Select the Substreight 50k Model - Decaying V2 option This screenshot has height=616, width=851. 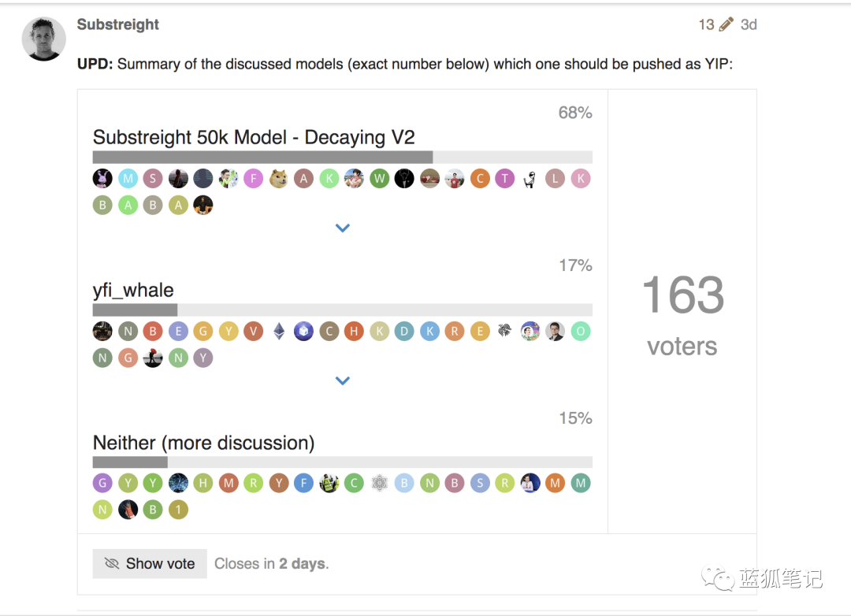tap(254, 137)
